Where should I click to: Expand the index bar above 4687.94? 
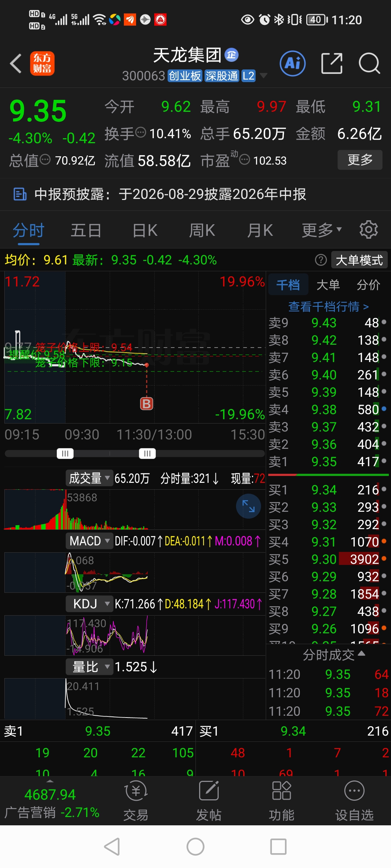click(50, 781)
